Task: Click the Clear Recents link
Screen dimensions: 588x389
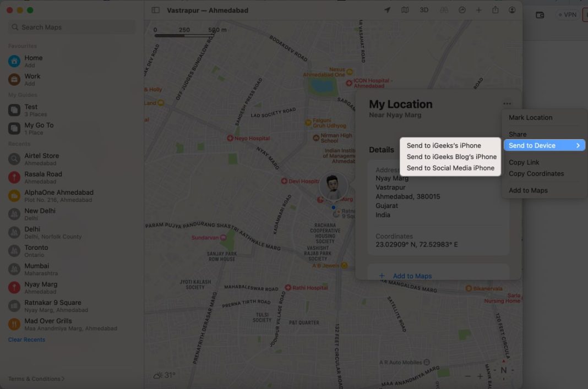Action: [x=26, y=339]
